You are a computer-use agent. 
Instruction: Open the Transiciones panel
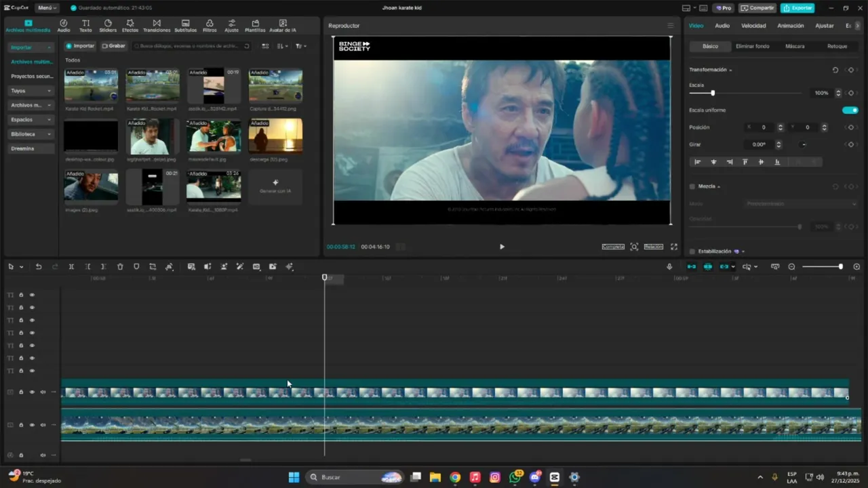click(157, 26)
